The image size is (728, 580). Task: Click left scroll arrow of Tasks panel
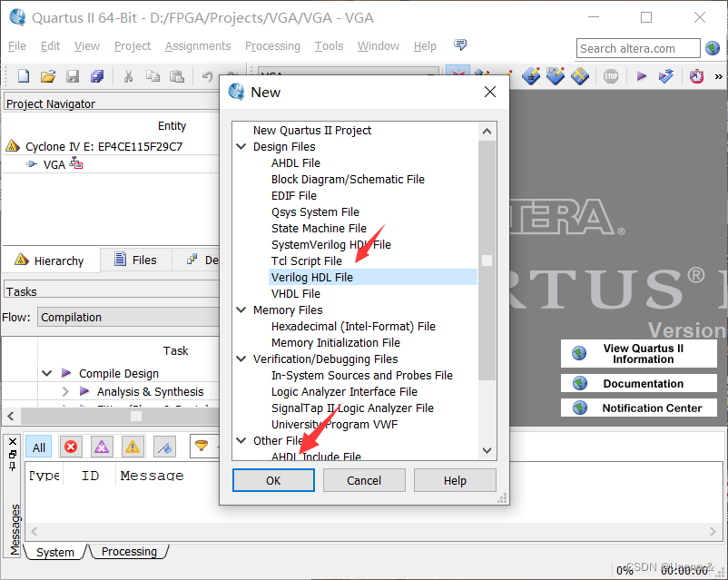11,416
